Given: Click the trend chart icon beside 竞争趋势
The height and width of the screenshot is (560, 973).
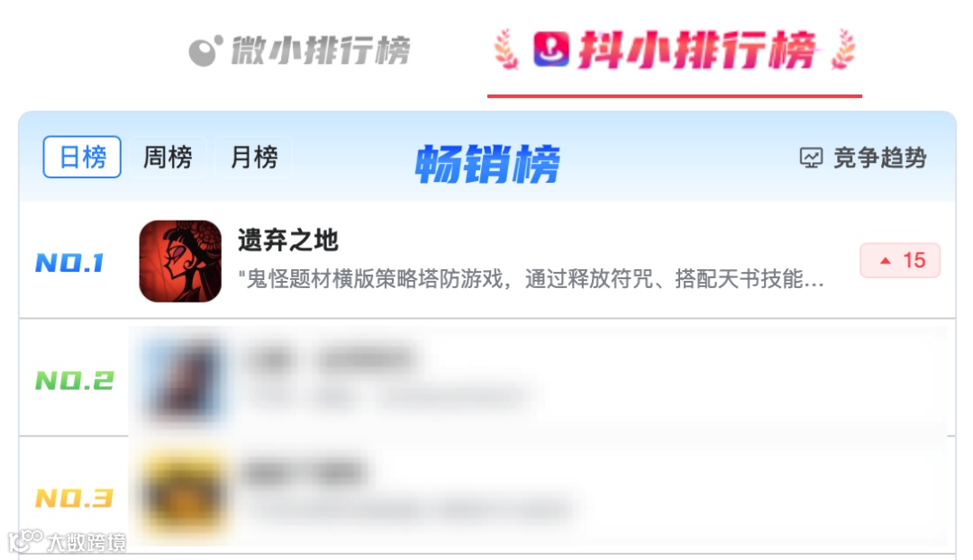Looking at the screenshot, I should click(x=811, y=158).
